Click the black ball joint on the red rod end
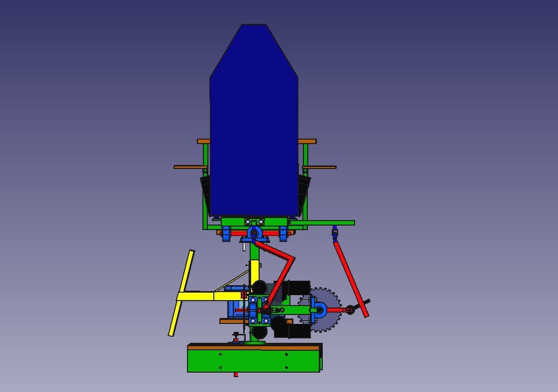Image resolution: width=558 pixels, height=392 pixels. point(350,310)
